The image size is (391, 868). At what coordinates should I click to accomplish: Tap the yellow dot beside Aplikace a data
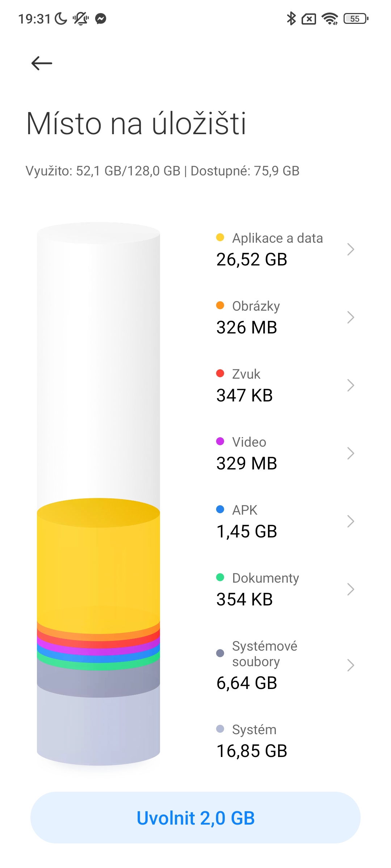point(220,238)
